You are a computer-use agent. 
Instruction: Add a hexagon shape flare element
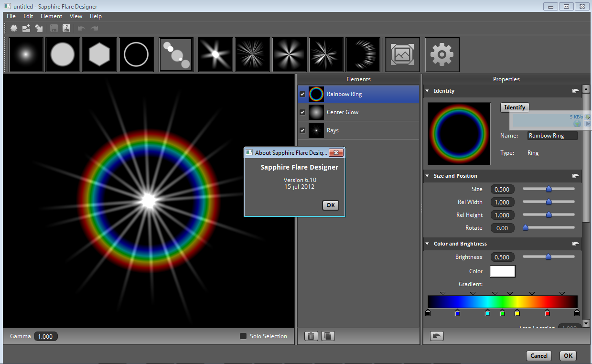(99, 55)
